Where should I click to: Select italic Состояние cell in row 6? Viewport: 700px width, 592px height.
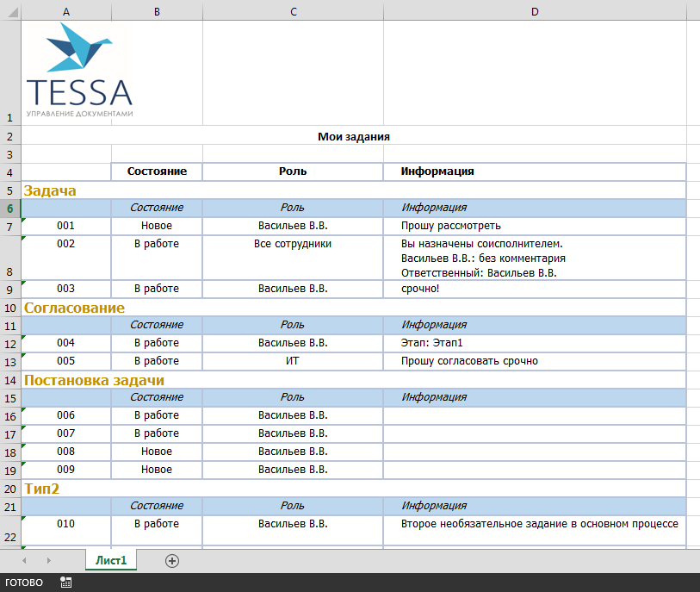click(x=157, y=208)
